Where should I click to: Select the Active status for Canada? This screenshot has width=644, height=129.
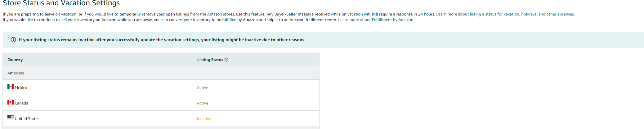click(x=203, y=103)
